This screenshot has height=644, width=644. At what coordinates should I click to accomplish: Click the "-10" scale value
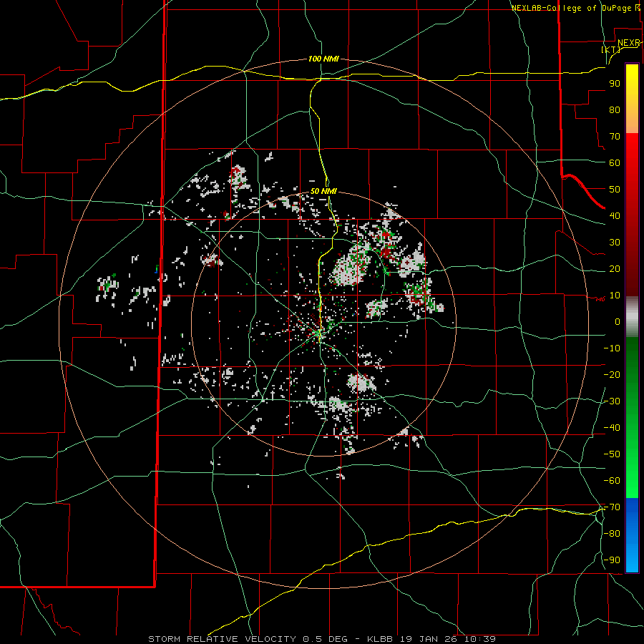[612, 348]
